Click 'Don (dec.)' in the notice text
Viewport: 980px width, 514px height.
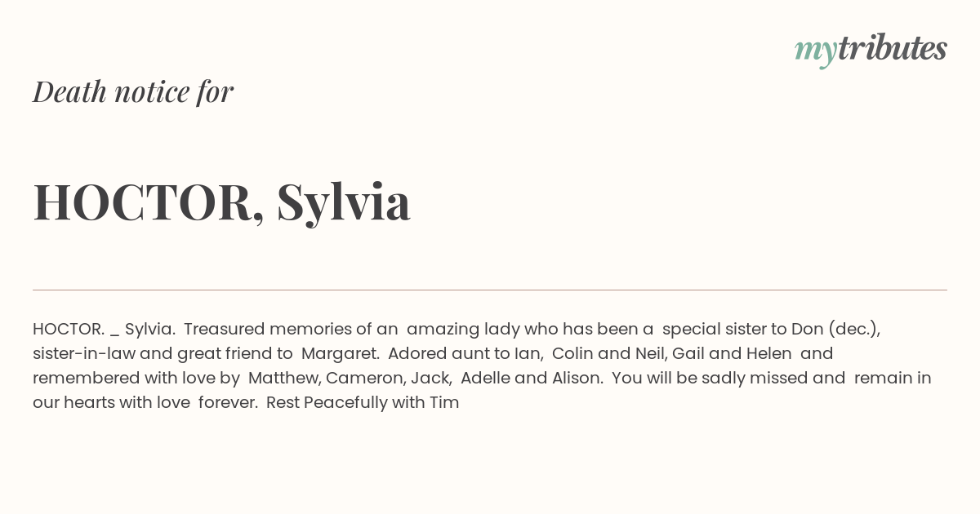point(835,330)
